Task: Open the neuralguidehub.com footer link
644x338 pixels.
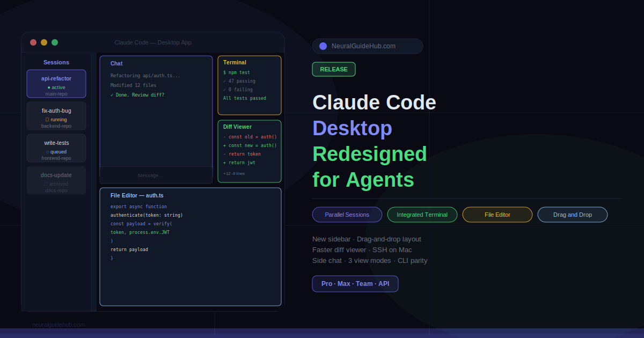Action: 58,325
